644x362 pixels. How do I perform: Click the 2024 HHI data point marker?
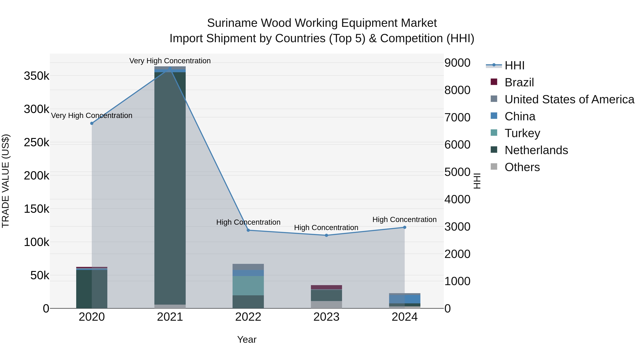tap(405, 227)
